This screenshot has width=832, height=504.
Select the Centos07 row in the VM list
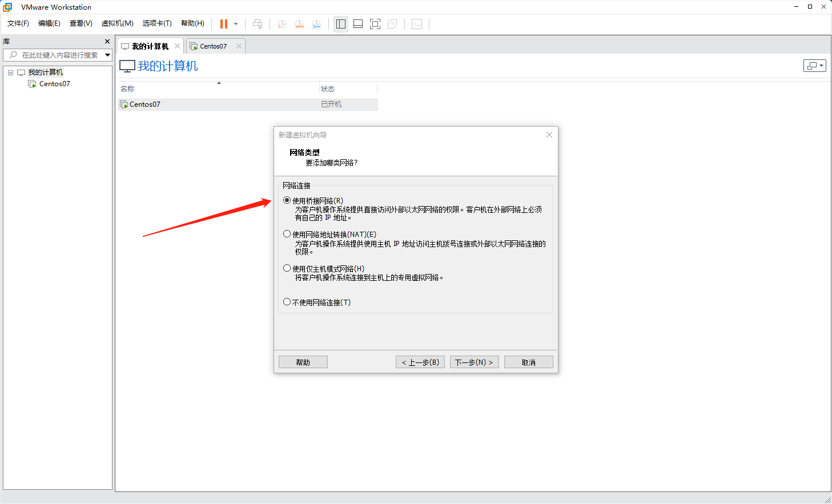[248, 104]
